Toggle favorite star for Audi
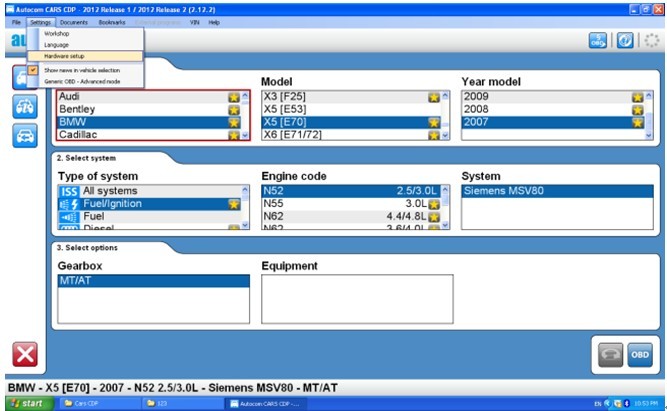The width and height of the screenshot is (667, 411). click(x=234, y=97)
